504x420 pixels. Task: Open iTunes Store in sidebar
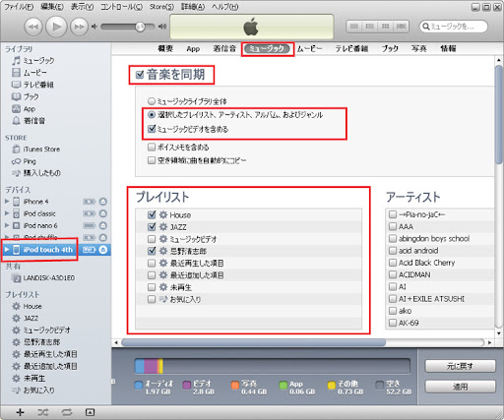[36, 150]
